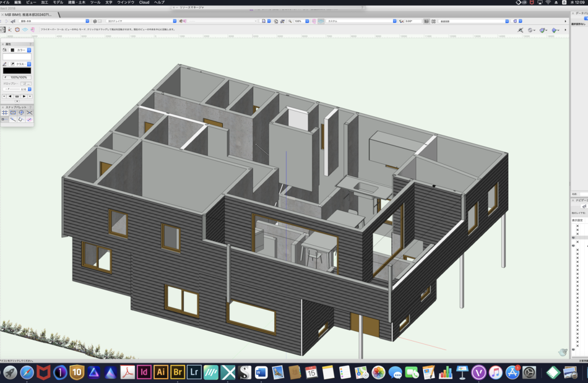Image resolution: width=588 pixels, height=383 pixels.
Task: Toggle the unified view button in the view bar
Action: click(321, 21)
